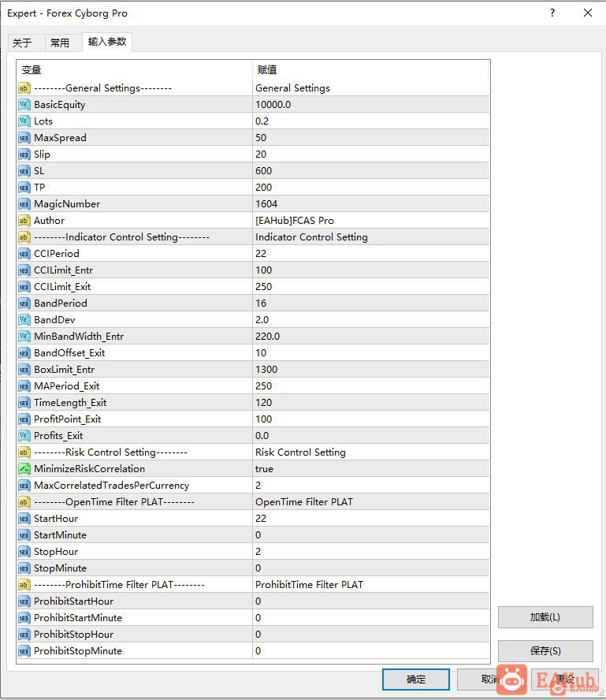Select the MaxCorrelatedTradesPerCurrency value 2
Viewport: 606px width, 700px height.
[x=258, y=486]
